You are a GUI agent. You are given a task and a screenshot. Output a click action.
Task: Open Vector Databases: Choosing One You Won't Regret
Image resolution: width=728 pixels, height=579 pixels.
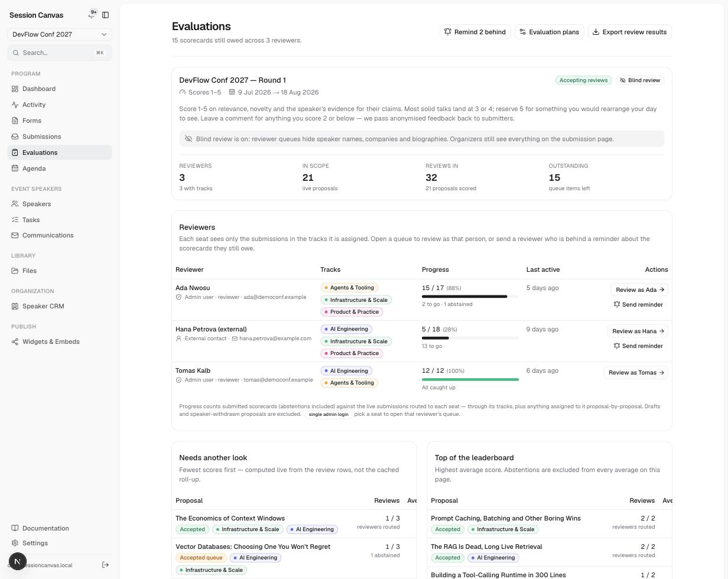(253, 547)
